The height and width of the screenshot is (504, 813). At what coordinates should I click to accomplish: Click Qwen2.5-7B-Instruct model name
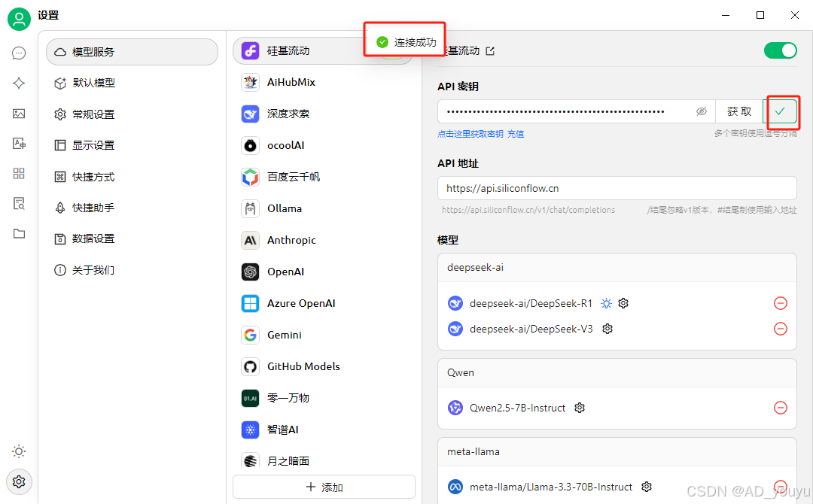517,408
